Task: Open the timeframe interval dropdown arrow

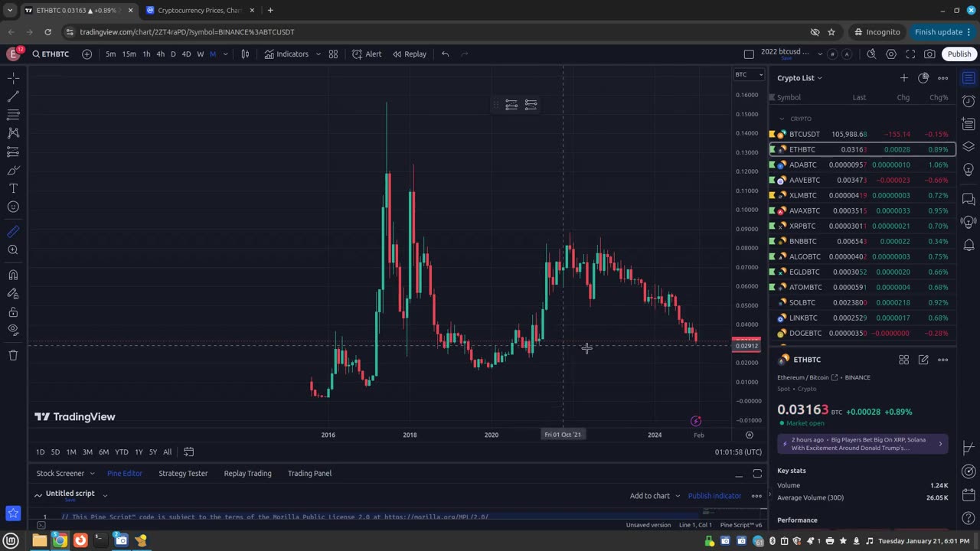Action: tap(225, 54)
